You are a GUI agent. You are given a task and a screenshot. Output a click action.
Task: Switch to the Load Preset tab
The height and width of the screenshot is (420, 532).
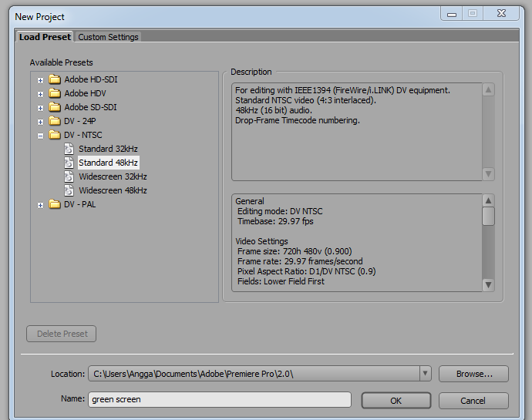tap(45, 37)
